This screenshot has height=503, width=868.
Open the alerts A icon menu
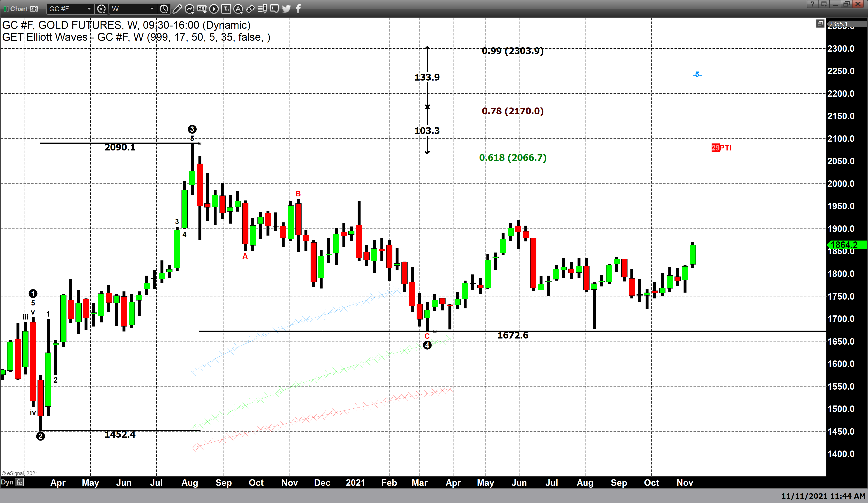point(238,9)
